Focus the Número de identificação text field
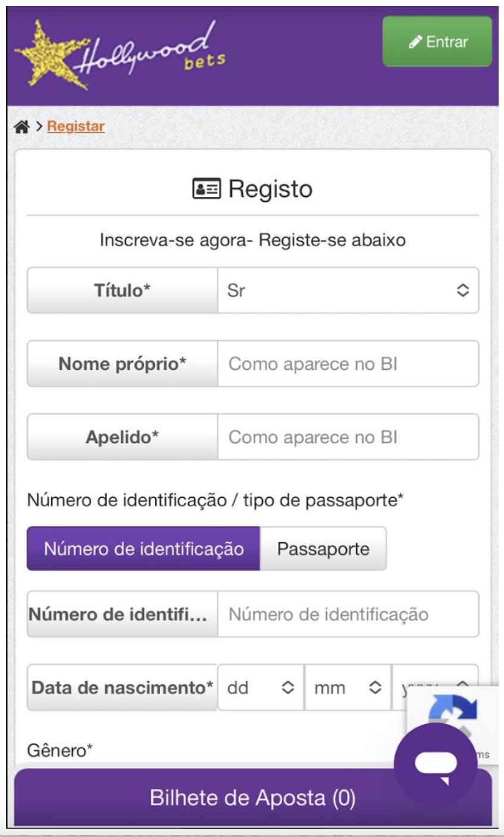The image size is (504, 837). point(348,614)
